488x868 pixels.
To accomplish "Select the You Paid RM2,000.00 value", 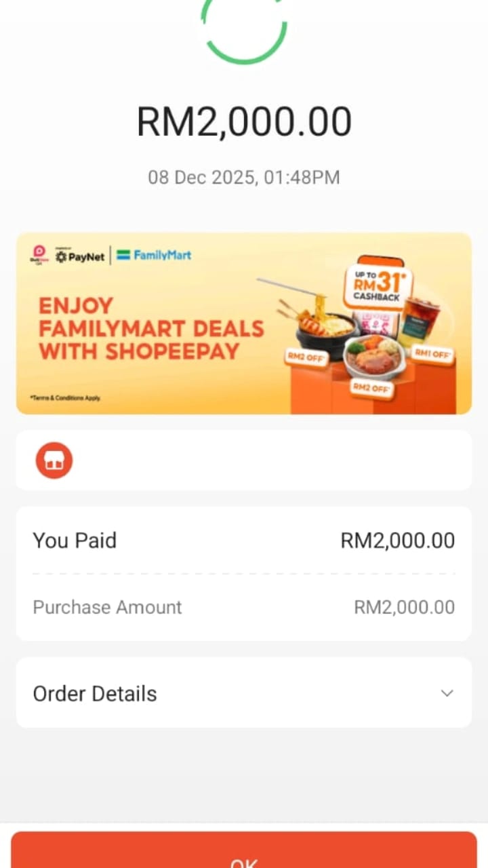I will [x=397, y=540].
